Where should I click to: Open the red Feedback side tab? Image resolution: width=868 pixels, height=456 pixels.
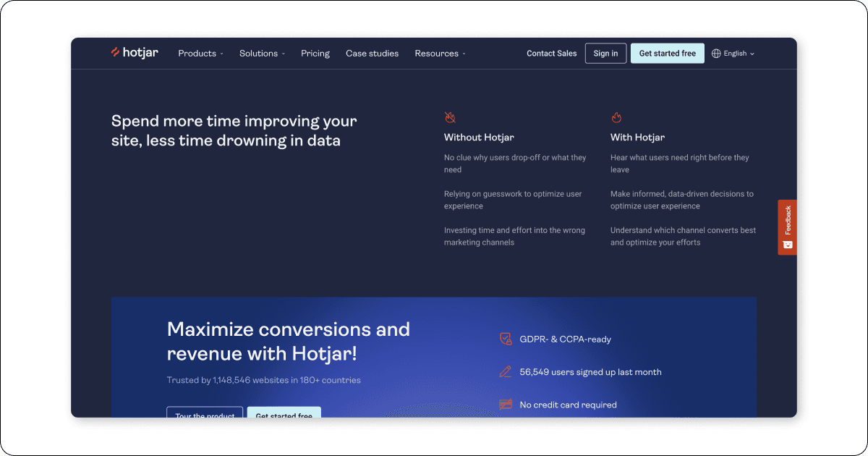tap(787, 227)
